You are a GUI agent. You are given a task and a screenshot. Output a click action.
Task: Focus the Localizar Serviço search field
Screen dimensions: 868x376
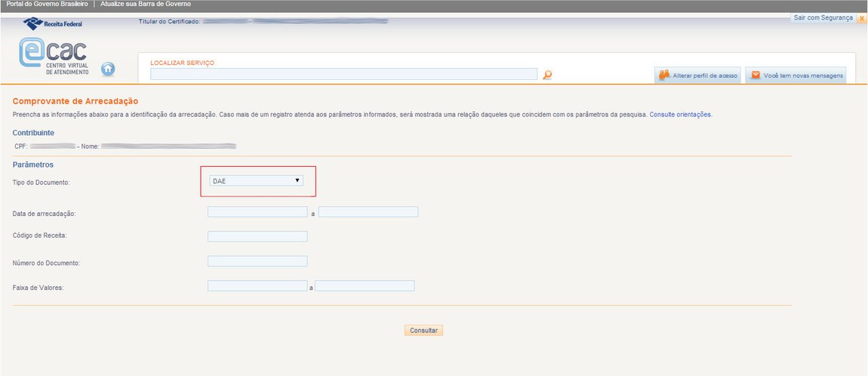[343, 74]
